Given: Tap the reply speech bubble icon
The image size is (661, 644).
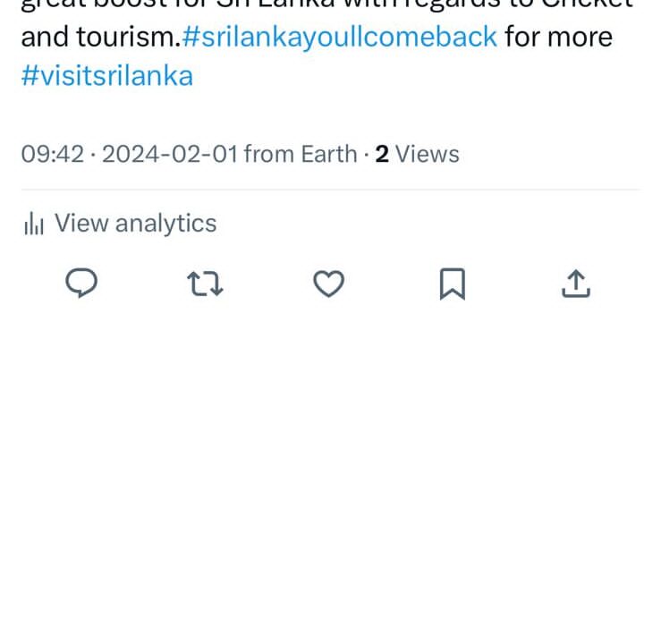Looking at the screenshot, I should [82, 284].
